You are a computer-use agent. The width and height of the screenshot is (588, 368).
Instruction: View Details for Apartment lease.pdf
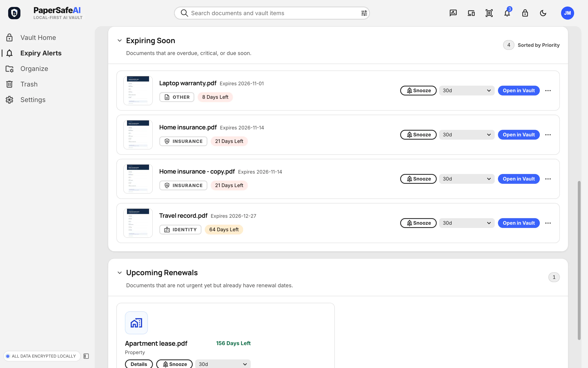[139, 364]
